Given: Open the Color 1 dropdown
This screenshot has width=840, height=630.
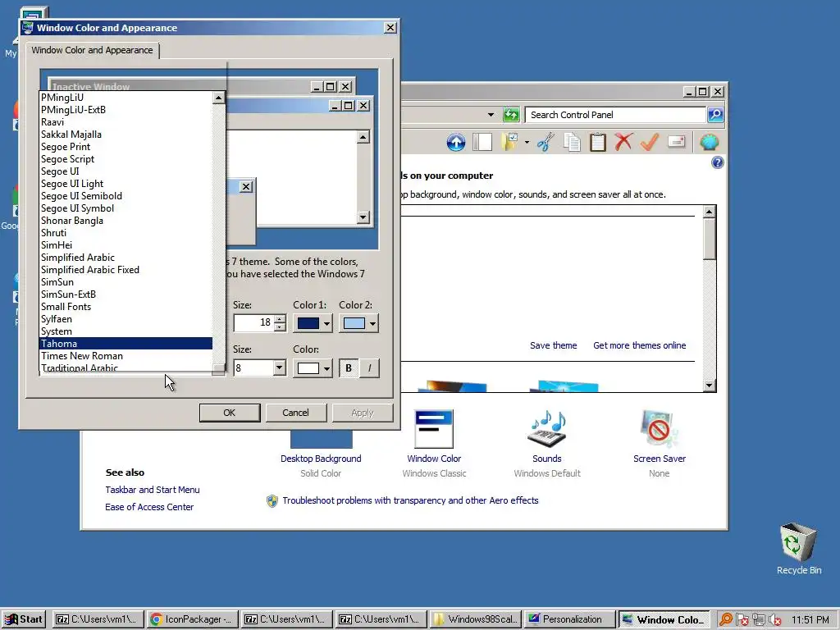Looking at the screenshot, I should (326, 323).
